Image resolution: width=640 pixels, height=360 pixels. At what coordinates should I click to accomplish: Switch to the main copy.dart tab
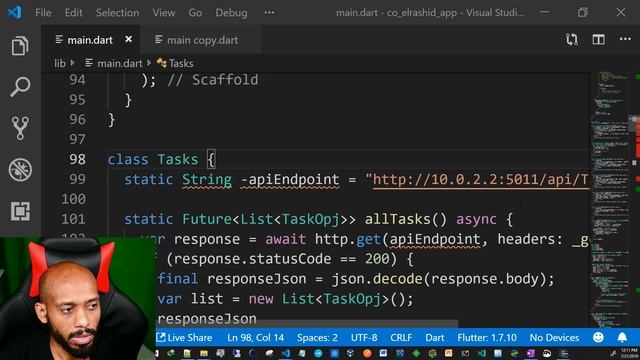pos(202,40)
